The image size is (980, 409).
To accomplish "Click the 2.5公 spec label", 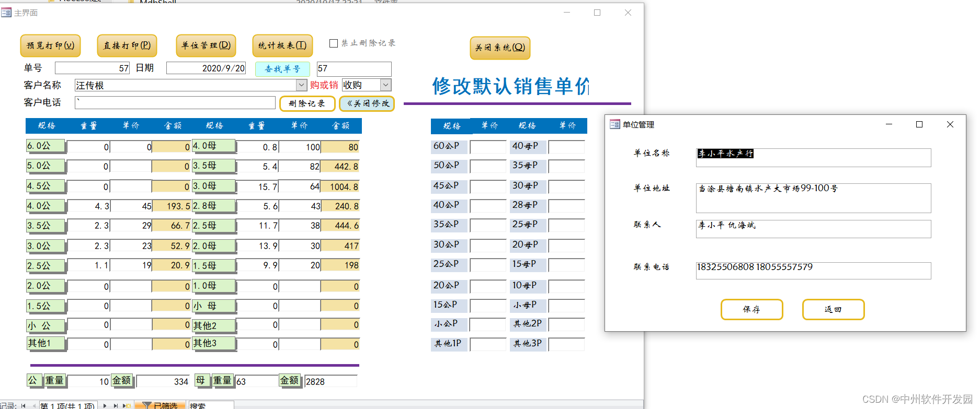I will (46, 266).
